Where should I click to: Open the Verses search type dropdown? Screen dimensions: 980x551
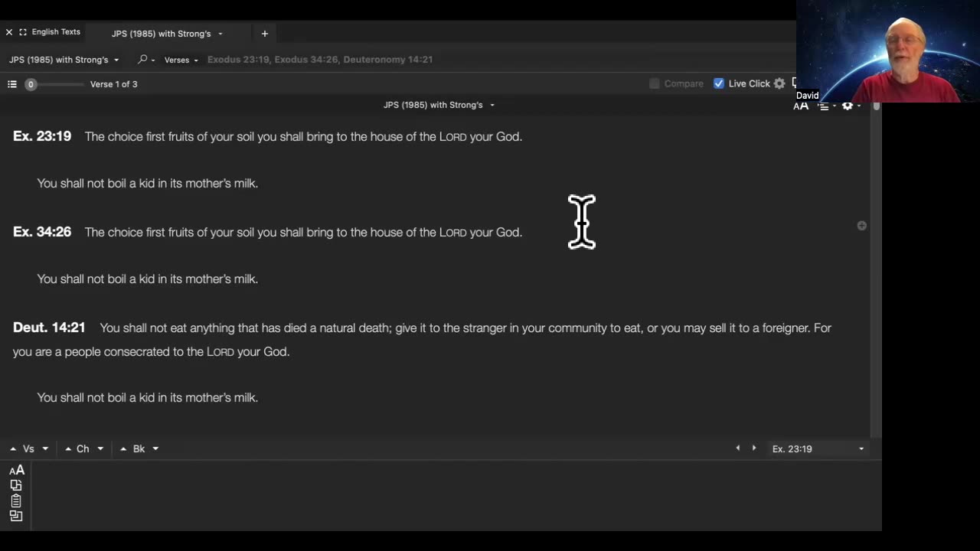[181, 60]
